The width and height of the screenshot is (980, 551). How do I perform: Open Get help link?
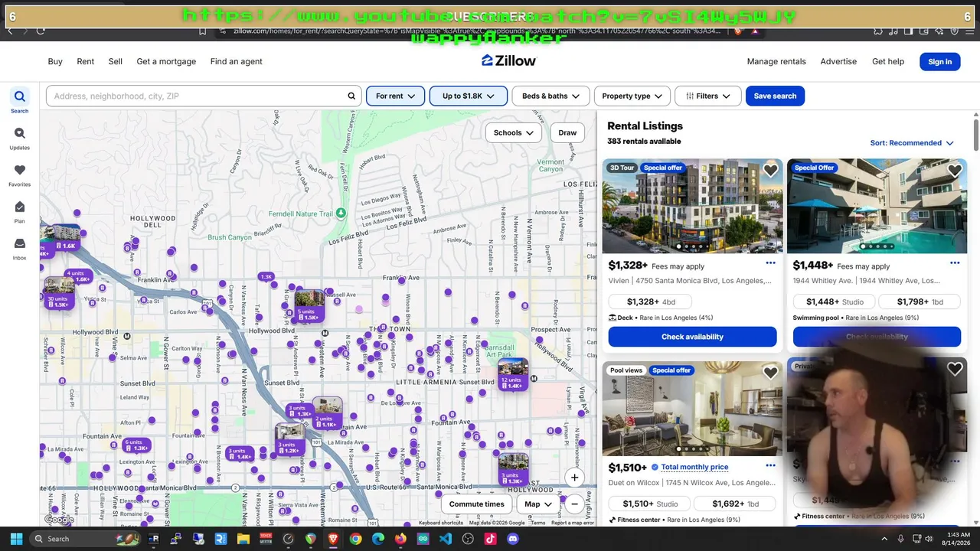[x=888, y=61]
